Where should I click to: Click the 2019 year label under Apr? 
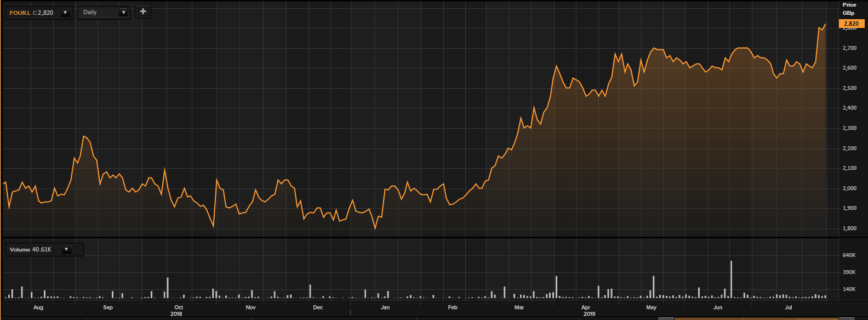(589, 314)
